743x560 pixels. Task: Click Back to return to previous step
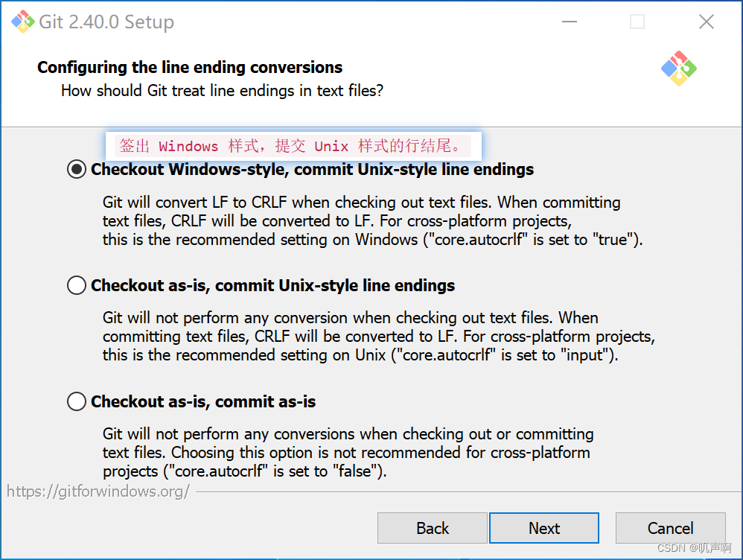[x=432, y=528]
